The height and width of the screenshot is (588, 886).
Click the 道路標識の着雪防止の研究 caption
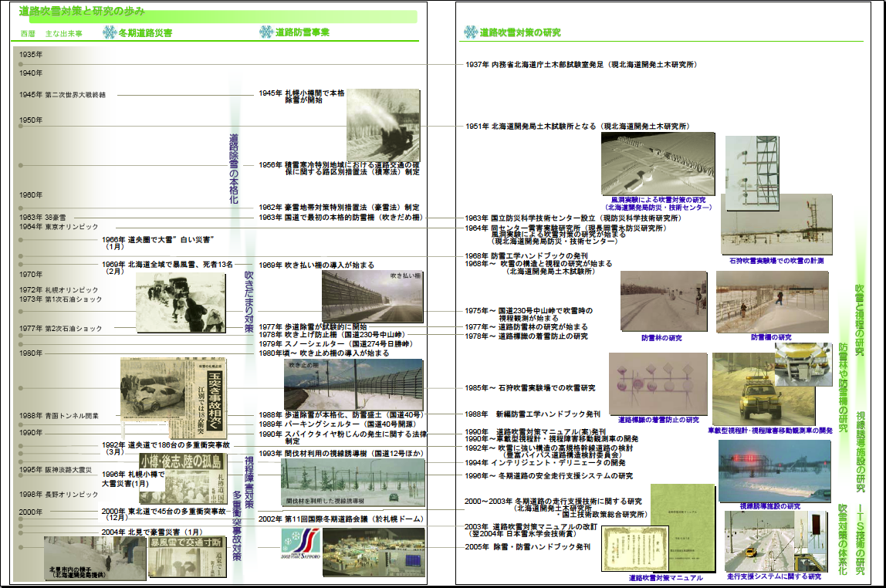658,420
